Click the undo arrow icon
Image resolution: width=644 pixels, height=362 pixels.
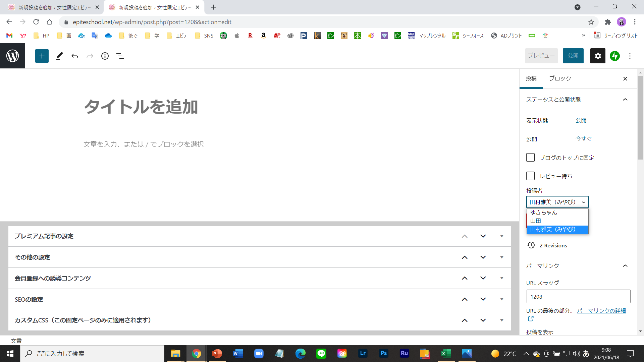coord(74,56)
